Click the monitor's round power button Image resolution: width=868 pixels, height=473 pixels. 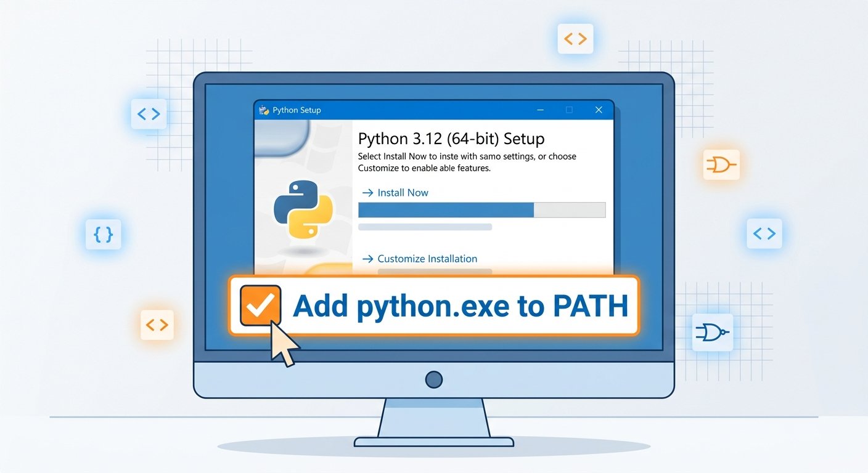(434, 379)
